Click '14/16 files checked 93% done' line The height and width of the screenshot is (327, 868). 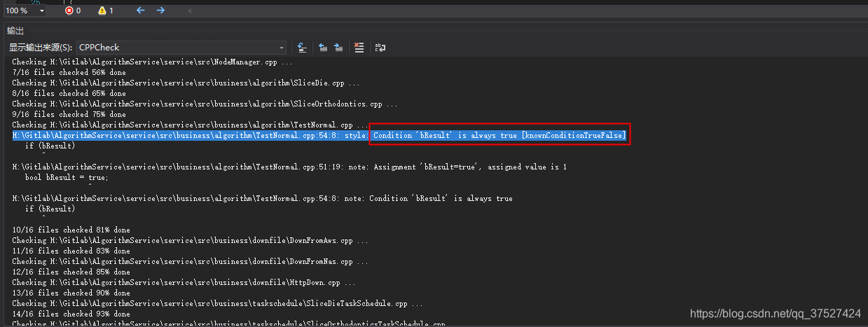pyautogui.click(x=71, y=314)
